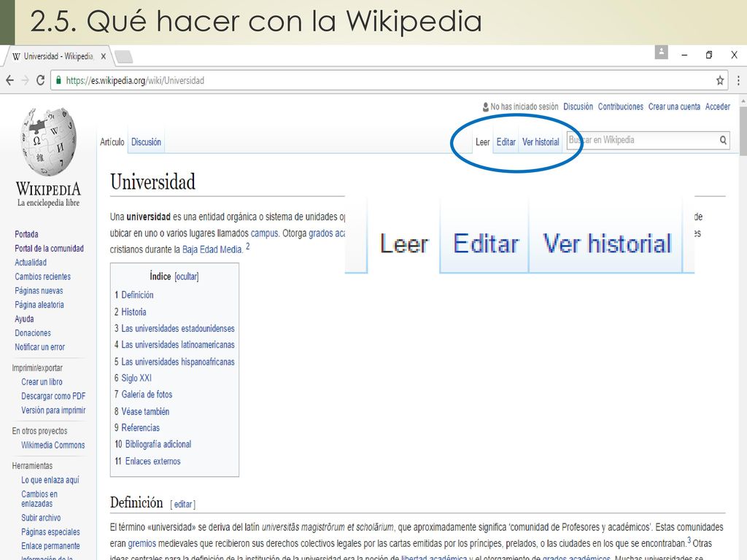Jump to 1 Definición in the index

point(134,295)
